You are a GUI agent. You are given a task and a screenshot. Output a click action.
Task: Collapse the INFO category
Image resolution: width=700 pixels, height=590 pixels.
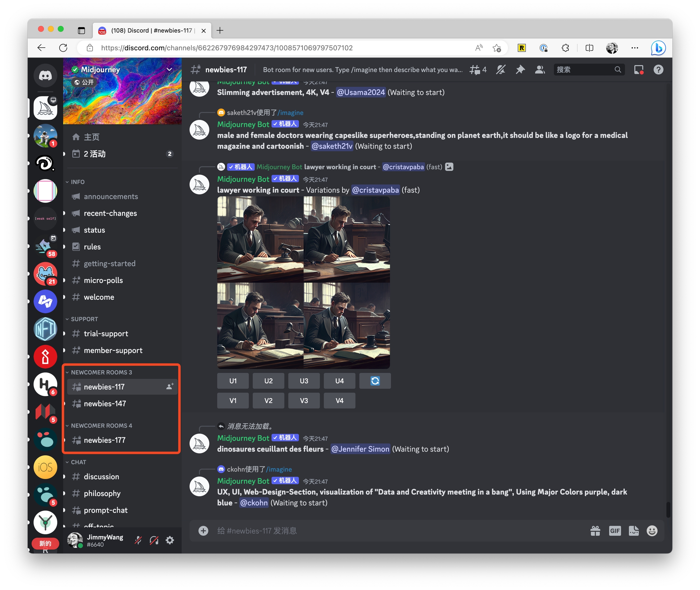coord(77,182)
